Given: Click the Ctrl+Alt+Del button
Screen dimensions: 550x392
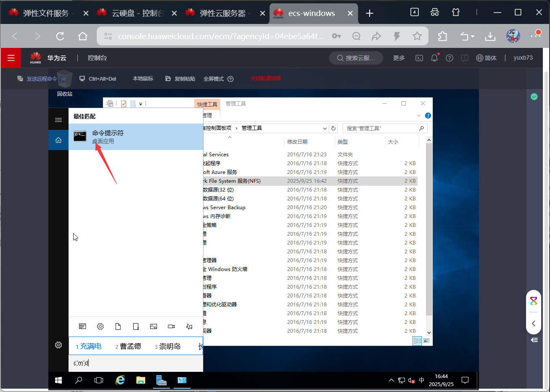Looking at the screenshot, I should pos(98,79).
